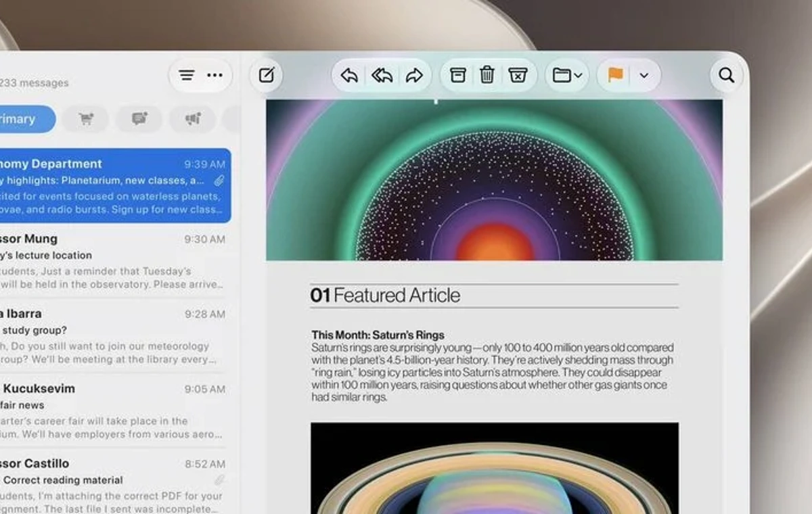Compose a new message
812x514 pixels.
[x=267, y=75]
